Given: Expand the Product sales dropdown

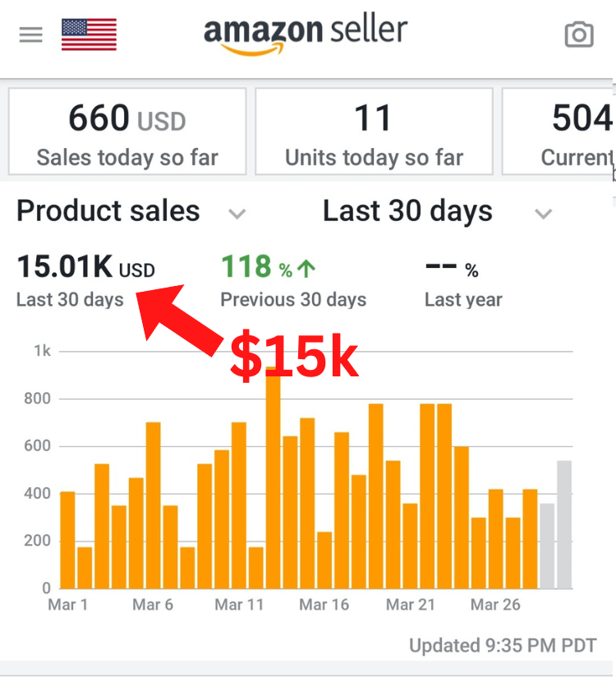Looking at the screenshot, I should tap(237, 214).
